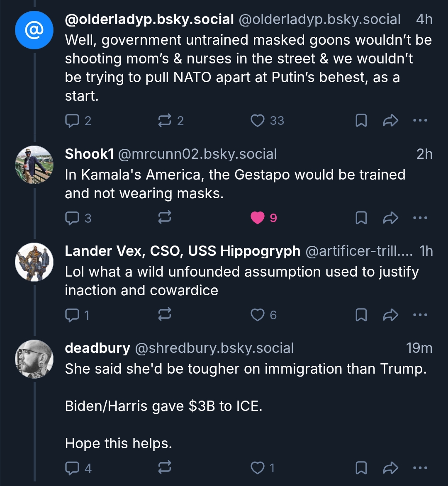This screenshot has width=448, height=486.
Task: Open deadbury's post from 19m timestamp
Action: click(419, 348)
